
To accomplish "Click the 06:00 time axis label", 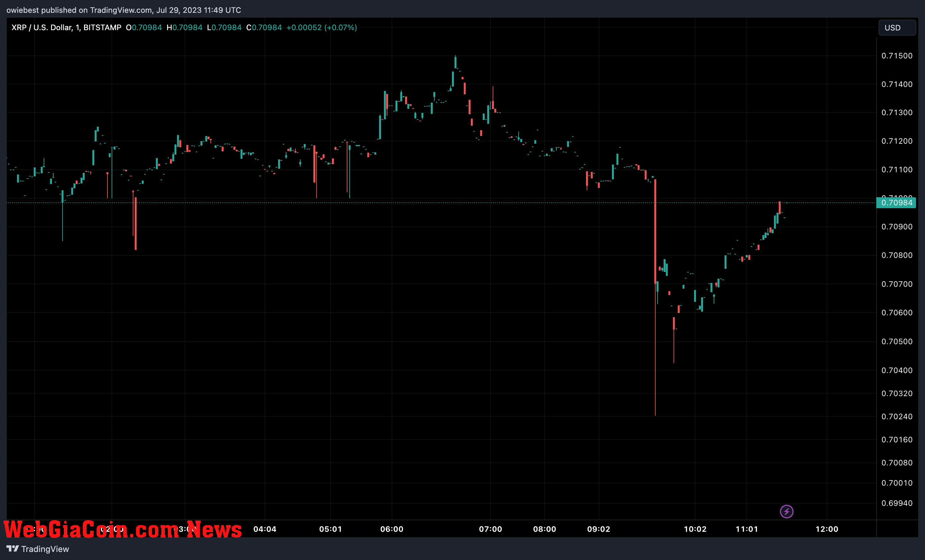I will pos(392,529).
